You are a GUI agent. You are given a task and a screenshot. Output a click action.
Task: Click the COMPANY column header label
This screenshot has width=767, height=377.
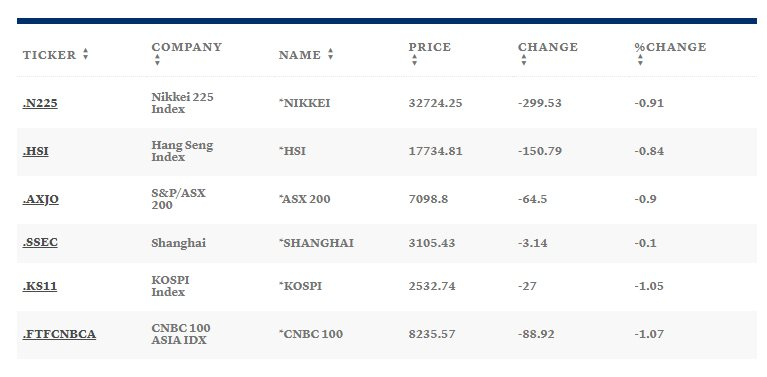pos(187,47)
